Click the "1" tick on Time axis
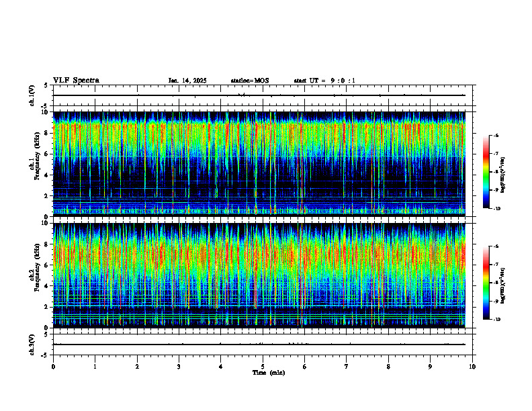This screenshot has width=532, height=411. pyautogui.click(x=95, y=367)
